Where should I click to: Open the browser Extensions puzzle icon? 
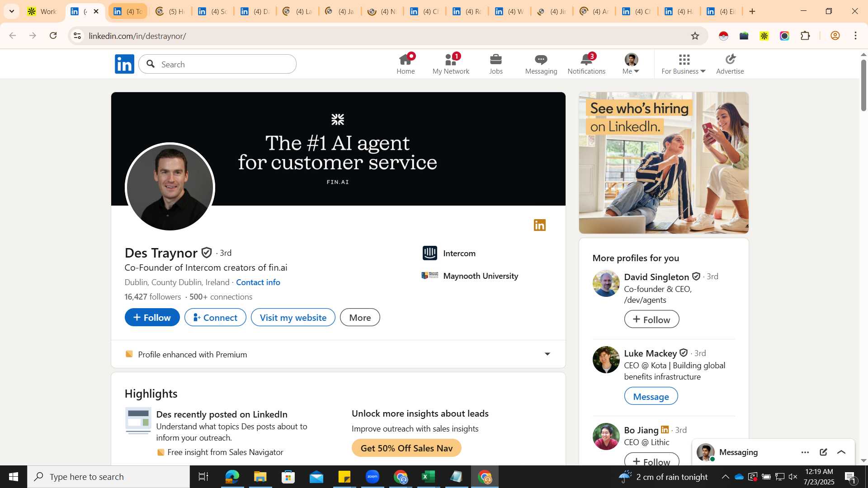coord(805,36)
